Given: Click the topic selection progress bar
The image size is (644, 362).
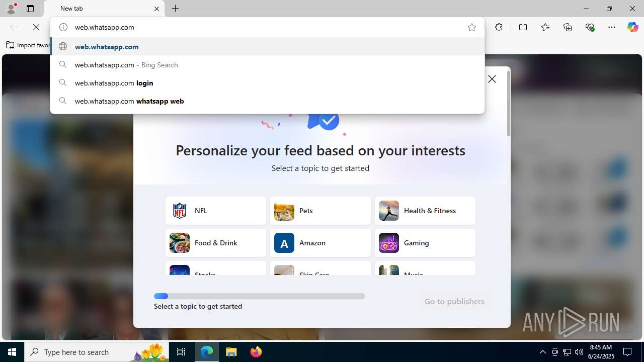Looking at the screenshot, I should pyautogui.click(x=260, y=296).
